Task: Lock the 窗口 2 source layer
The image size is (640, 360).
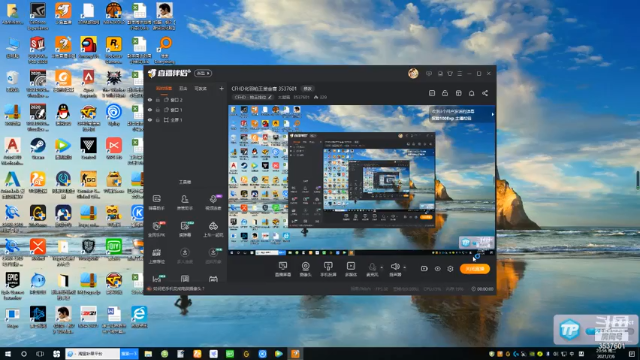Action: (x=158, y=100)
